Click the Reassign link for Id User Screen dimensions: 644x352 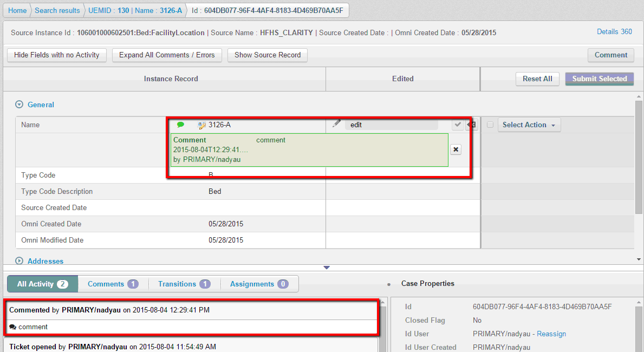point(551,334)
